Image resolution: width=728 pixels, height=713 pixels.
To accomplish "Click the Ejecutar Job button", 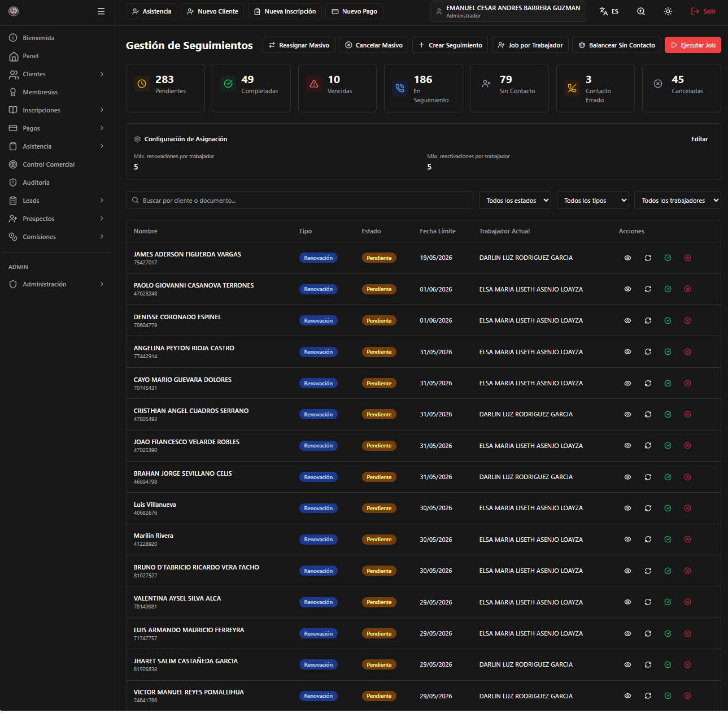I will [x=693, y=45].
